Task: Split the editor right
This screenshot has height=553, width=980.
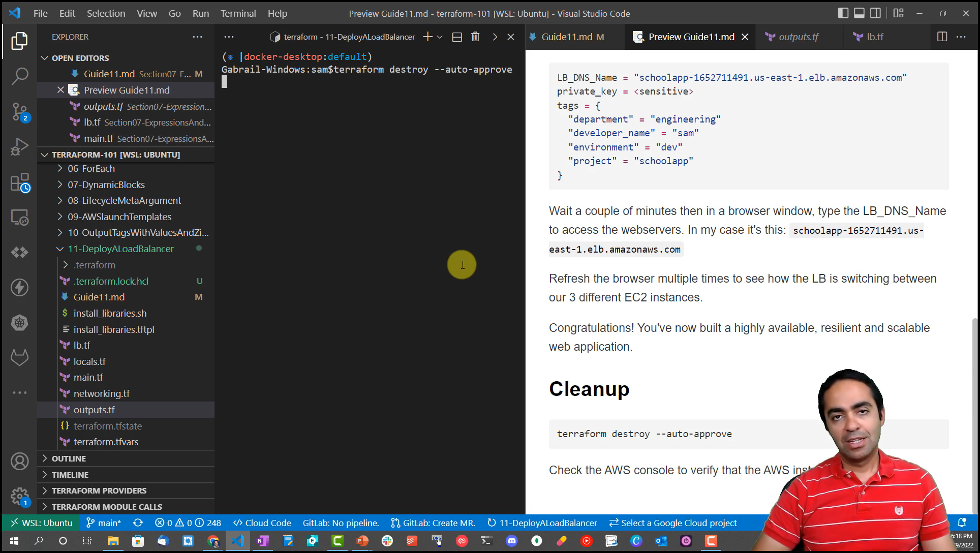Action: click(942, 37)
